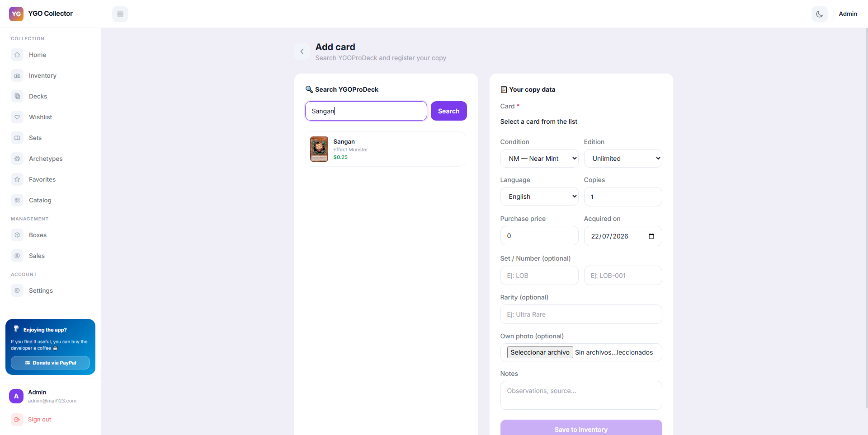868x435 pixels.
Task: Click the Notes text area
Action: pos(581,395)
